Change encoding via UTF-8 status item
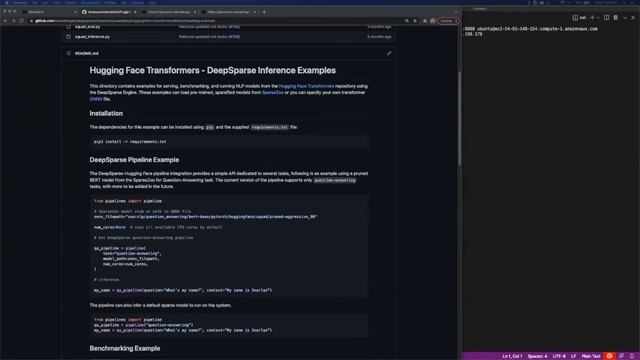This screenshot has height=360, width=640. (x=559, y=356)
